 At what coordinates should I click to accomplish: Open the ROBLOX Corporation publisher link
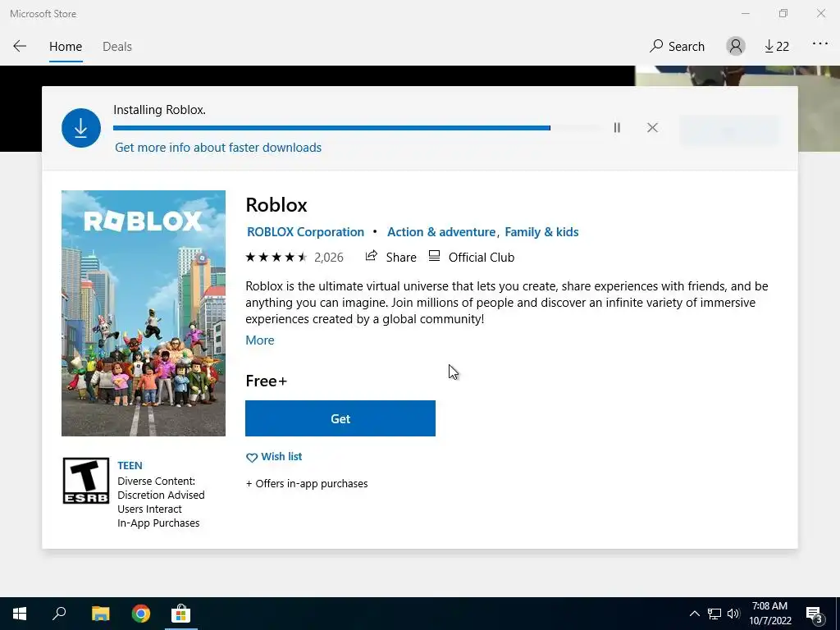[305, 232]
